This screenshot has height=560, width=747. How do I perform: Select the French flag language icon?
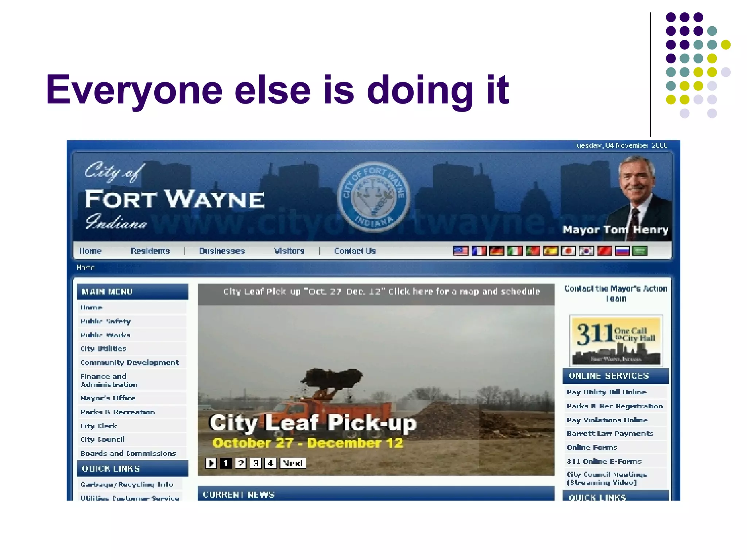(479, 251)
